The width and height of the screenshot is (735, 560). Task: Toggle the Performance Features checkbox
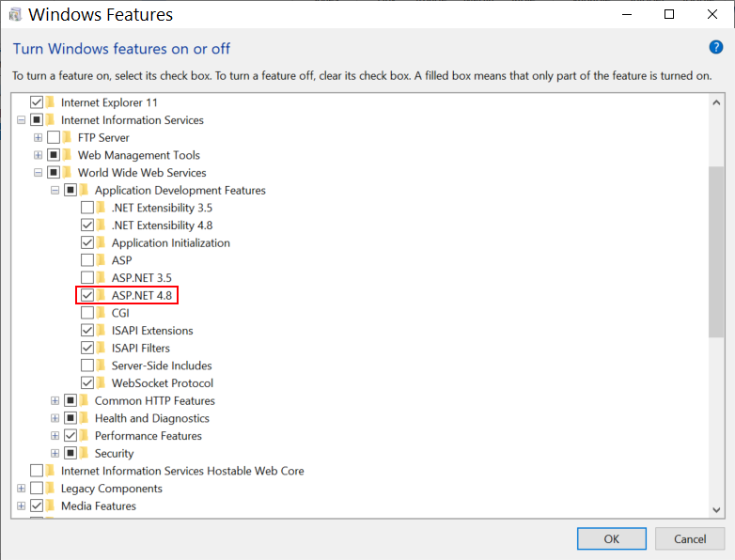[70, 436]
